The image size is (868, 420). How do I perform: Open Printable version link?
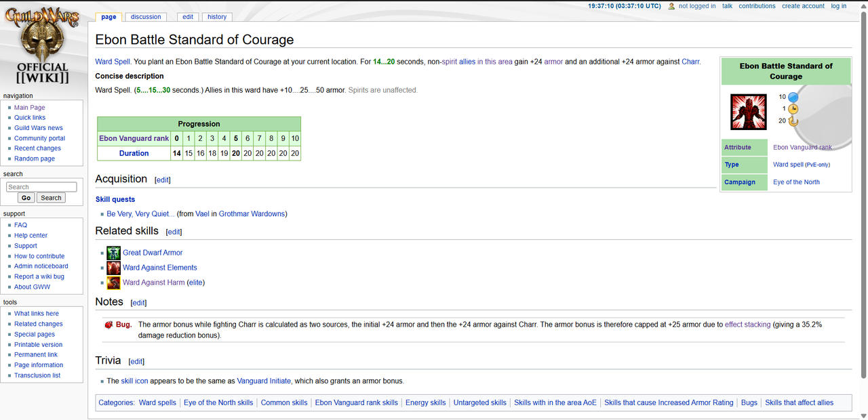click(x=38, y=345)
